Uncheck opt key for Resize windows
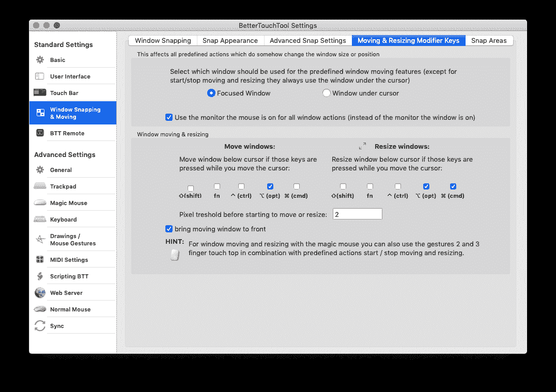 tap(426, 186)
